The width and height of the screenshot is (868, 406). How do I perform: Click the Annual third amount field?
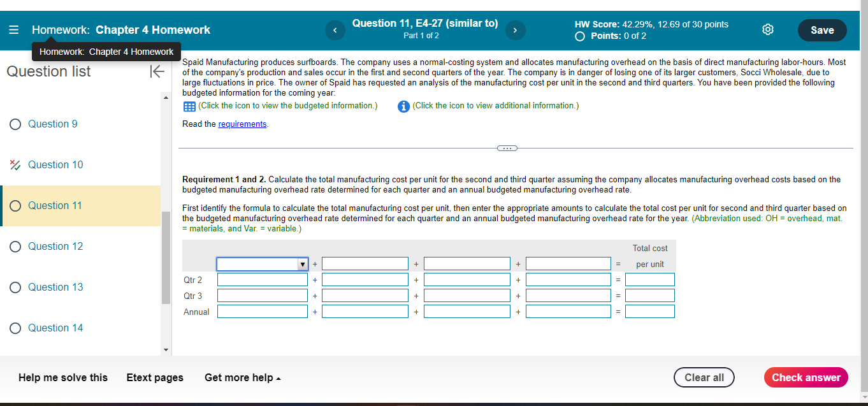(467, 312)
